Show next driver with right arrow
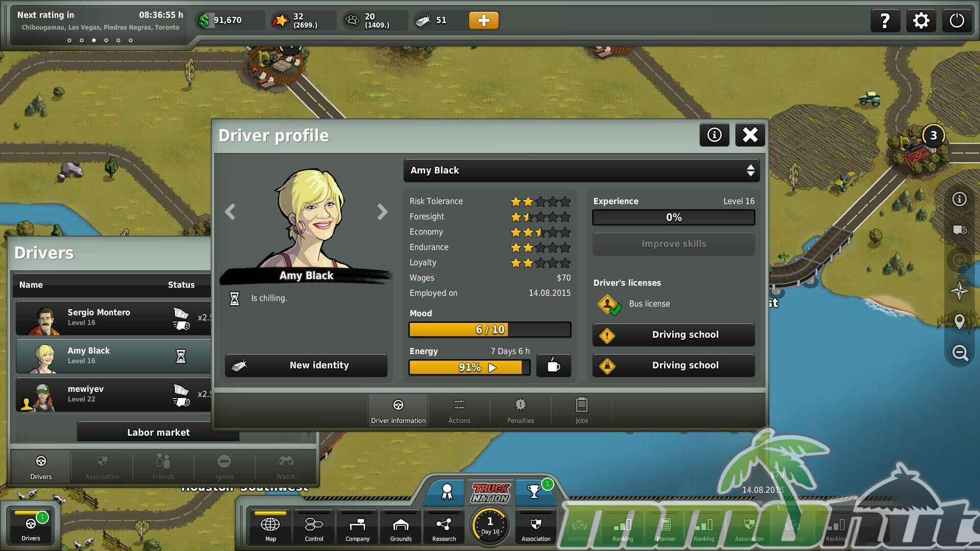Viewport: 980px width, 551px height. (x=382, y=212)
